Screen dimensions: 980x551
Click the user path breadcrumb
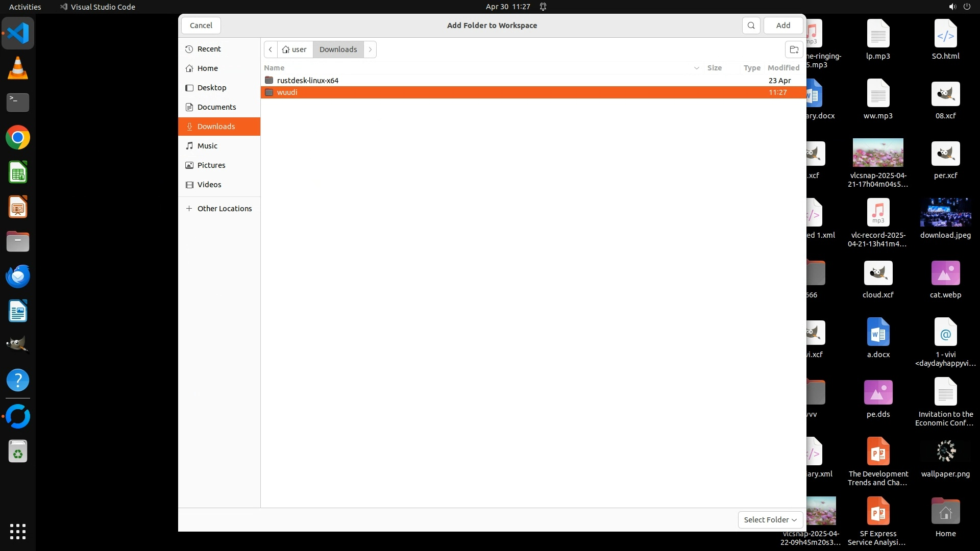295,49
